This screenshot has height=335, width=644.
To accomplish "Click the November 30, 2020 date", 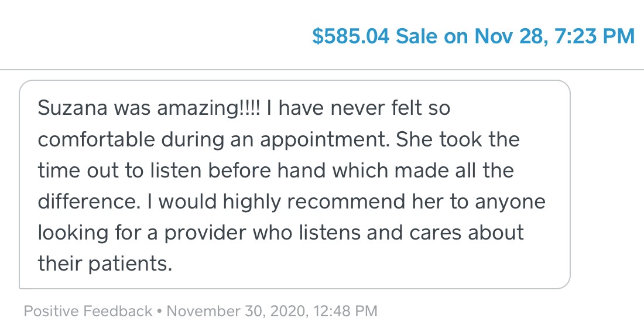I will (237, 311).
